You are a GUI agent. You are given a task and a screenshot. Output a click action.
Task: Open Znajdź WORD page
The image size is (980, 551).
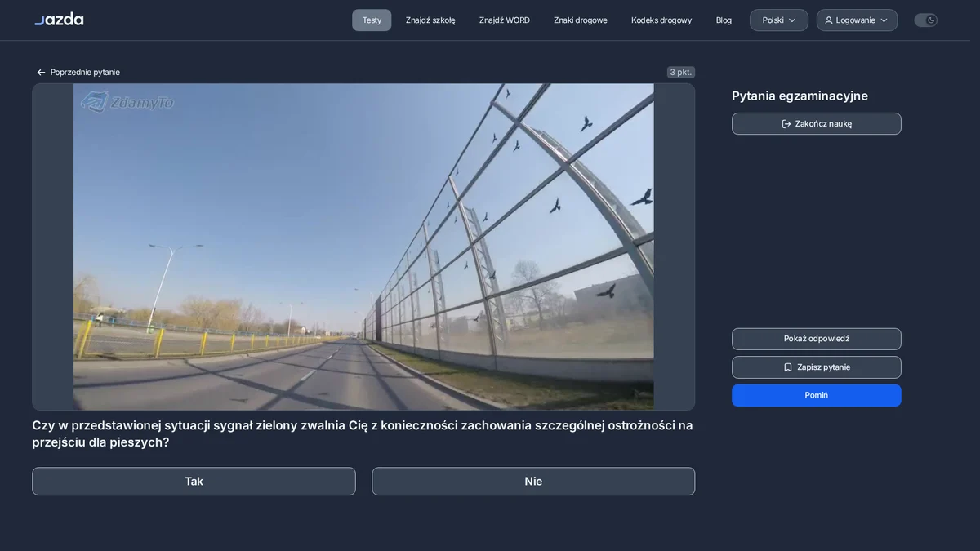[x=505, y=20]
